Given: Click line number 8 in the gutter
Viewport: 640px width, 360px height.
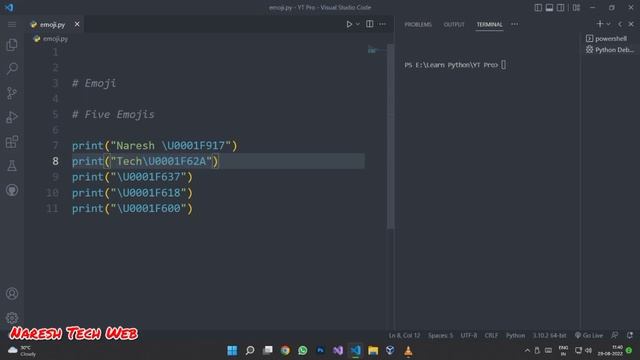Looking at the screenshot, I should click(55, 161).
